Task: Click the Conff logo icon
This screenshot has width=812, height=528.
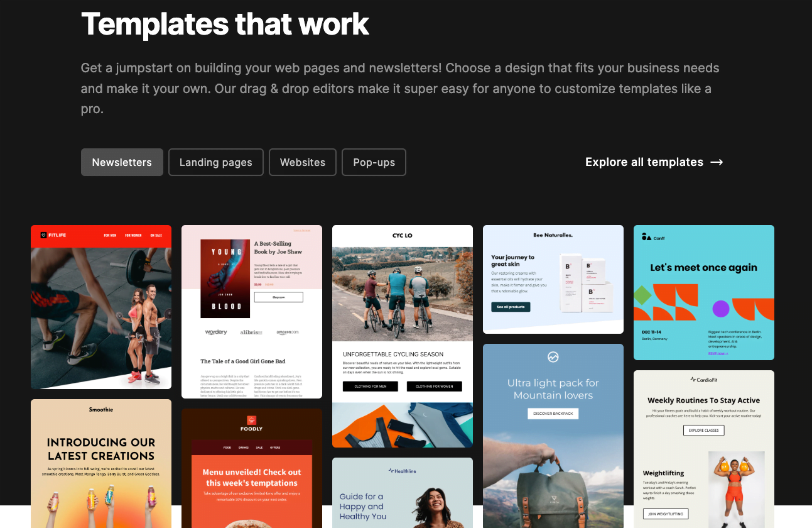Action: (646, 237)
